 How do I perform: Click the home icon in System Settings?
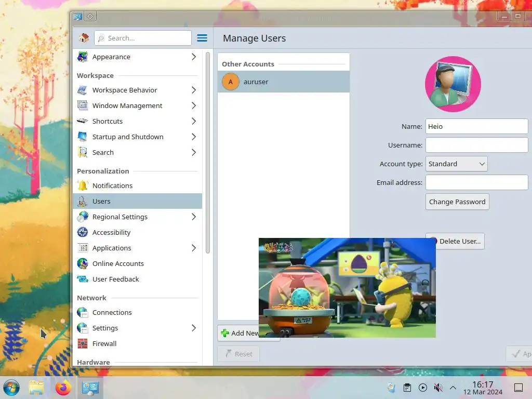click(84, 37)
